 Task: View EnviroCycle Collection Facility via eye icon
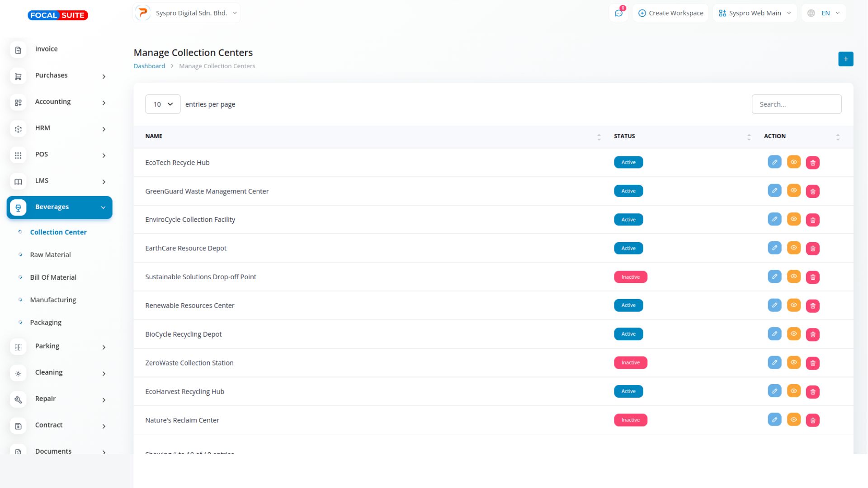point(793,219)
